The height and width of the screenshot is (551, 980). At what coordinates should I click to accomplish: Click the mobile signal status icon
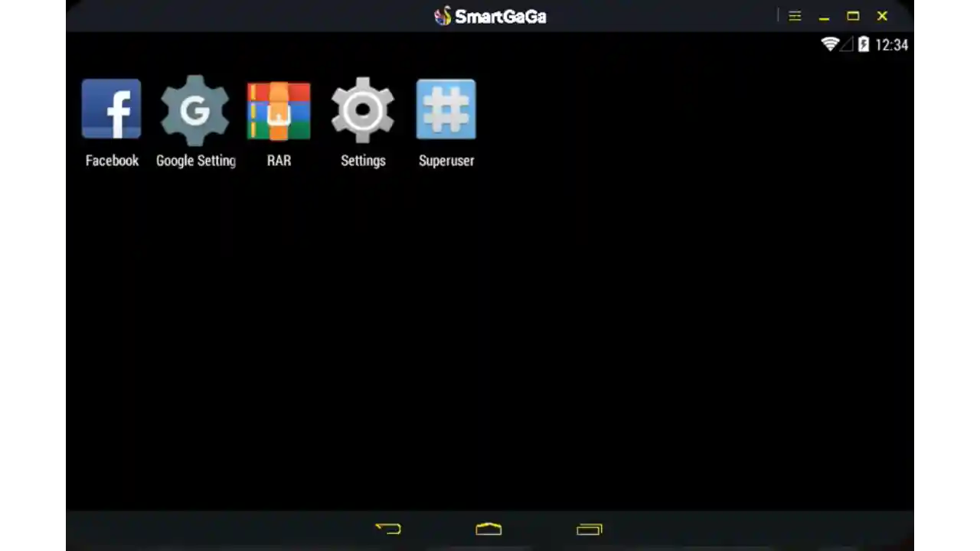tap(847, 44)
